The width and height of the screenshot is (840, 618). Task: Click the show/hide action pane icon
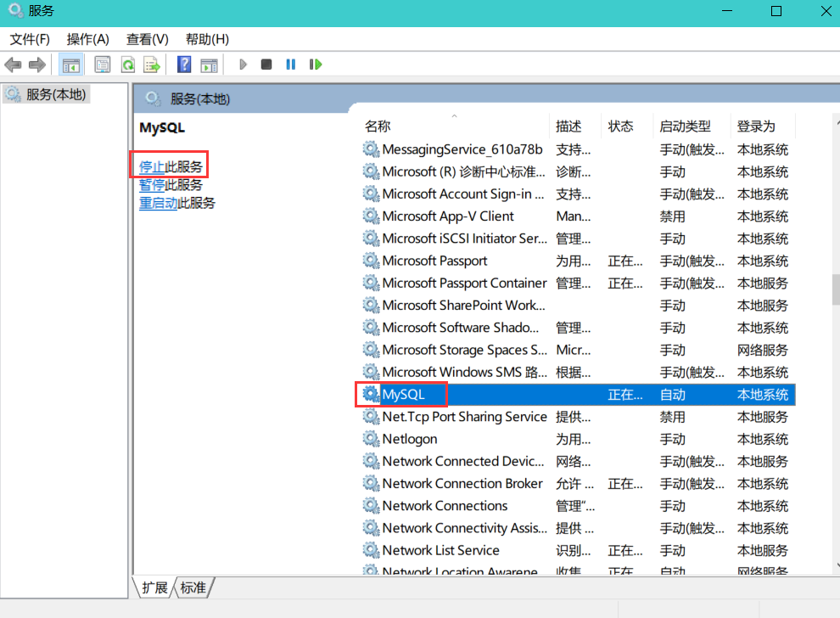[209, 65]
